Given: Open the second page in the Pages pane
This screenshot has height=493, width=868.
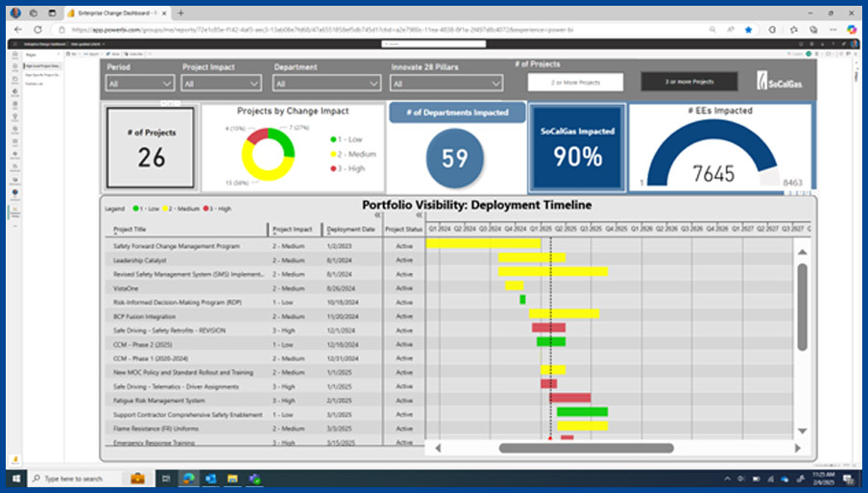Looking at the screenshot, I should pyautogui.click(x=42, y=75).
